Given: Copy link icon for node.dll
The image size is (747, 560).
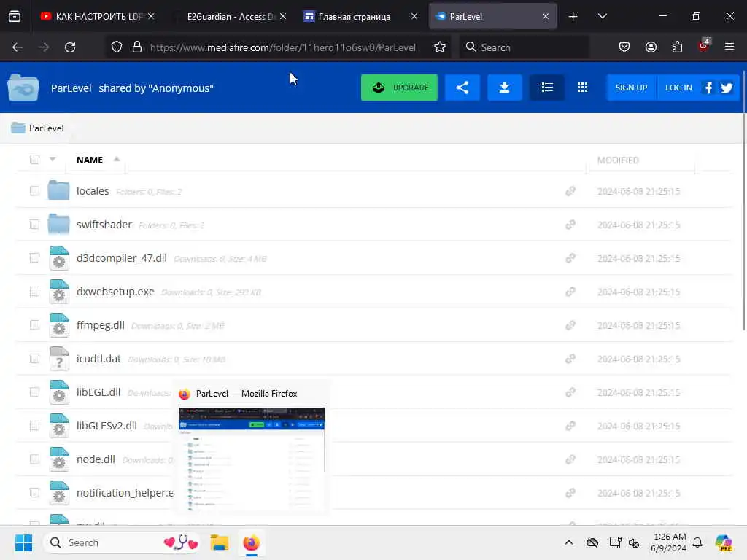Looking at the screenshot, I should (570, 459).
